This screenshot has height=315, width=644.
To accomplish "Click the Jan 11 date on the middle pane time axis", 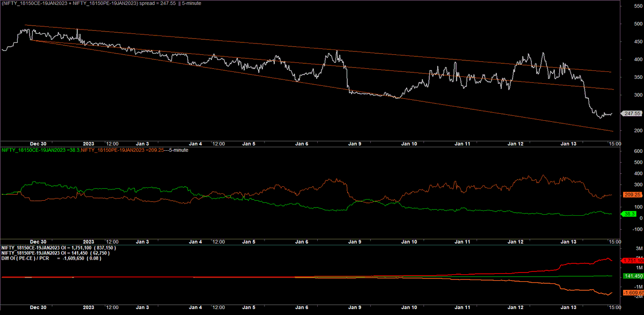I will (463, 241).
